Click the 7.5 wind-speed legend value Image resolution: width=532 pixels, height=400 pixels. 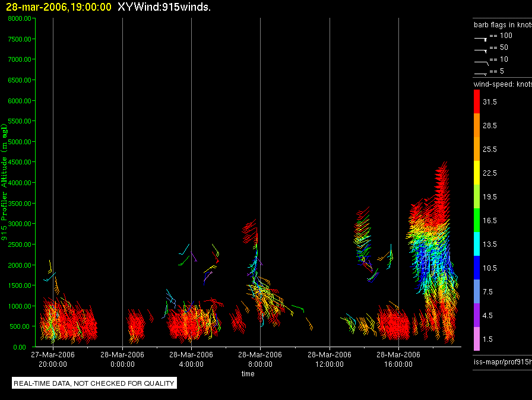487,292
